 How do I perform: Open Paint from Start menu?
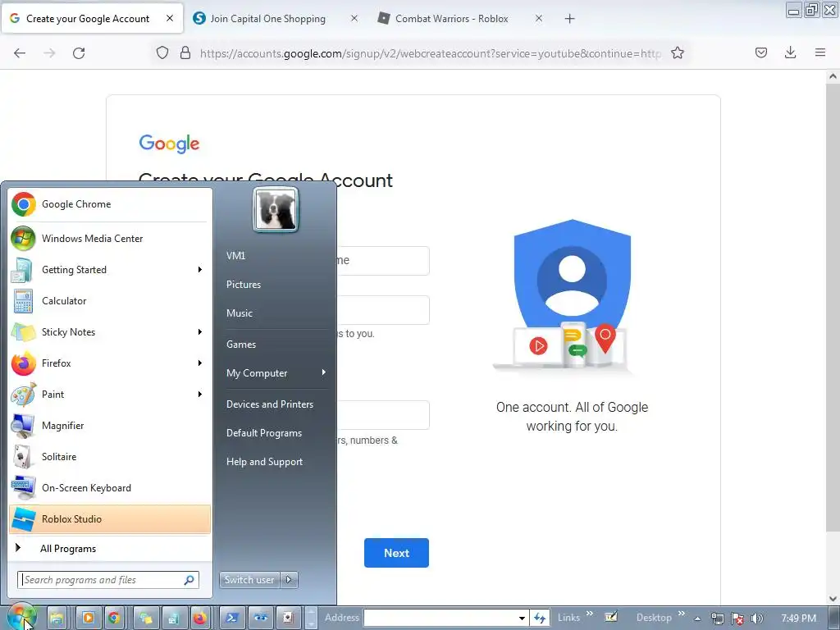(x=110, y=394)
